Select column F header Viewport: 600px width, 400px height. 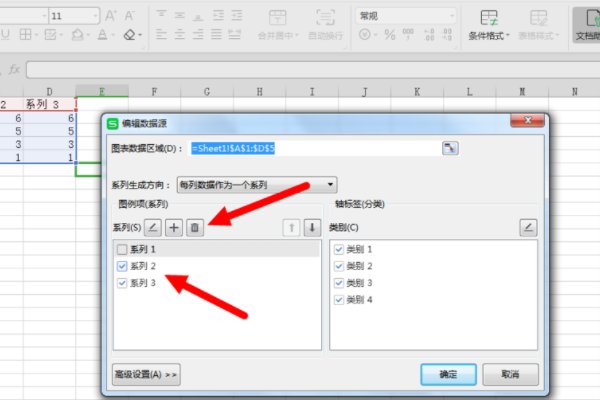pos(154,92)
